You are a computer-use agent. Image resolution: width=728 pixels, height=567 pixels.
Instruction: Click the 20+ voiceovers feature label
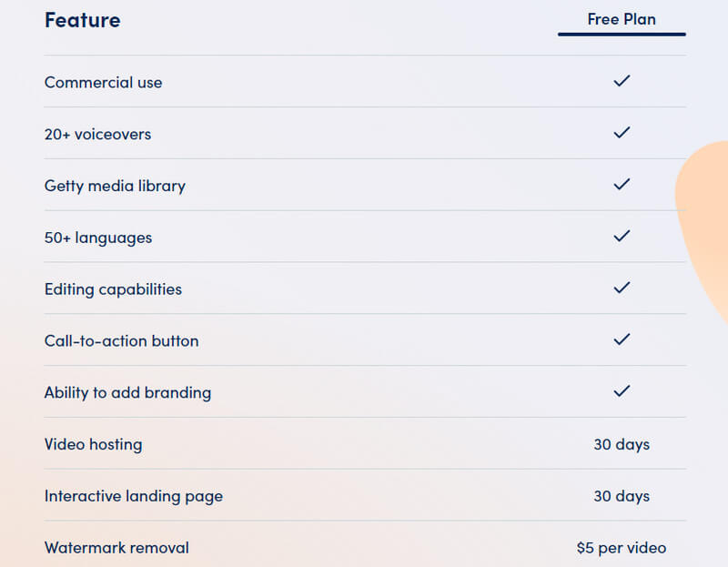(97, 134)
